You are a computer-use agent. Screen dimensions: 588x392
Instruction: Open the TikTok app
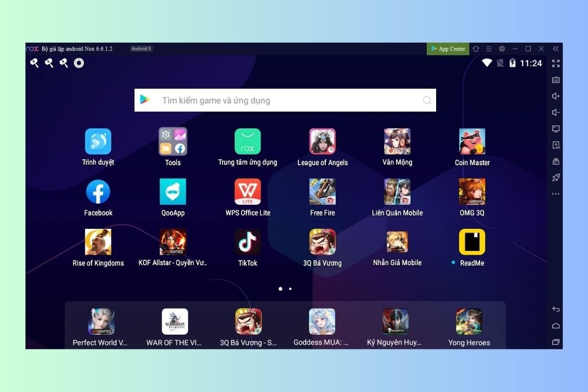tap(247, 242)
